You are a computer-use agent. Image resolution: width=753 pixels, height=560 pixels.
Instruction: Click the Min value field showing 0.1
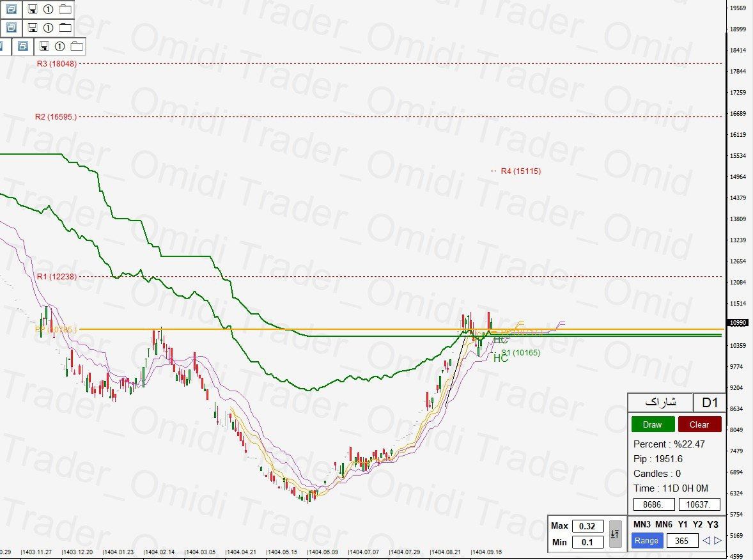tap(587, 542)
